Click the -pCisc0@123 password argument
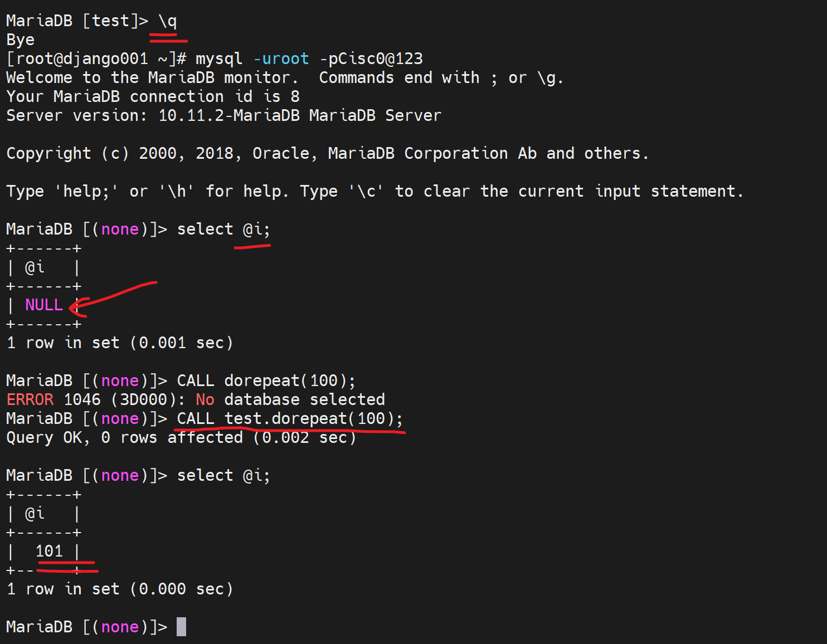This screenshot has height=644, width=827. [371, 59]
